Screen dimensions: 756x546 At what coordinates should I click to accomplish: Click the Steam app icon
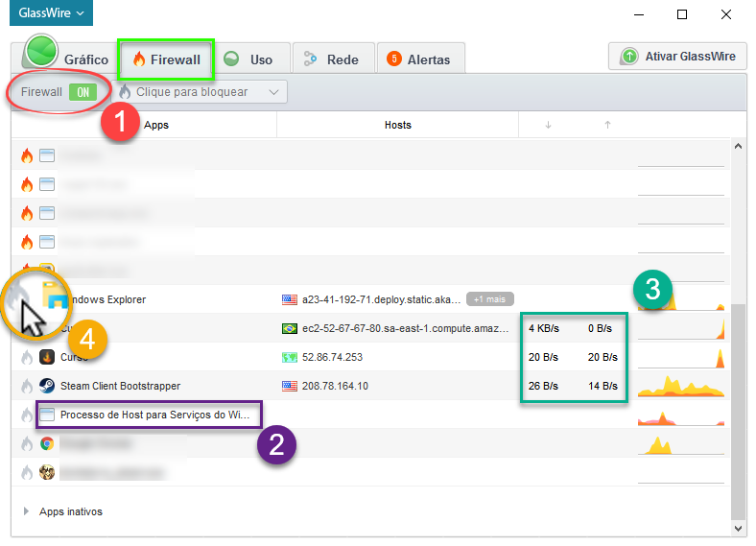[47, 386]
